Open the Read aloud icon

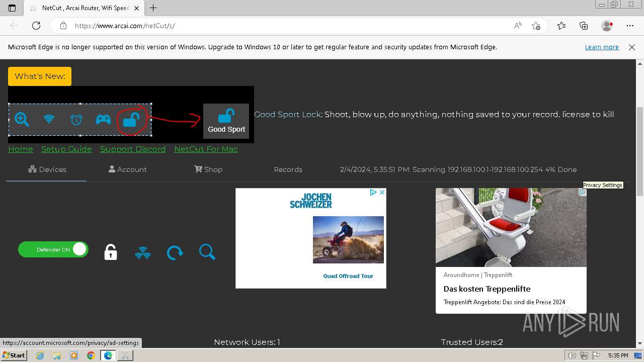tap(518, 26)
